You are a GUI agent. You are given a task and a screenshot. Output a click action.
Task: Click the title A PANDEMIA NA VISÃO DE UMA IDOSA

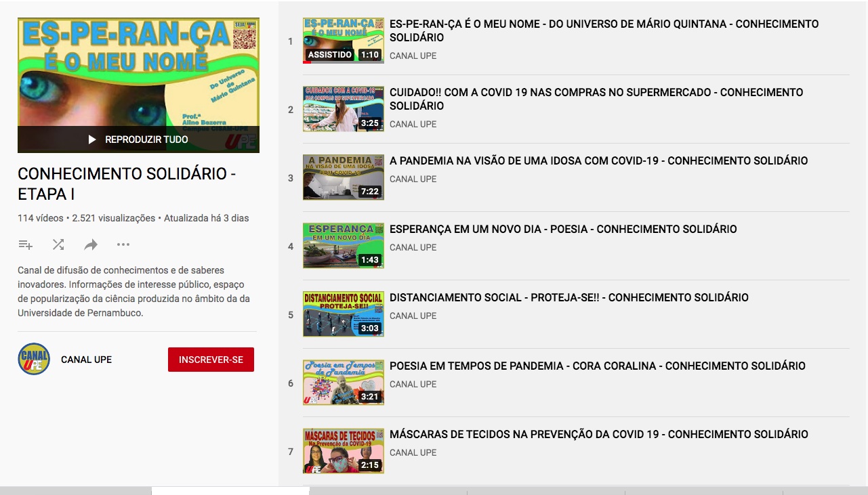598,161
